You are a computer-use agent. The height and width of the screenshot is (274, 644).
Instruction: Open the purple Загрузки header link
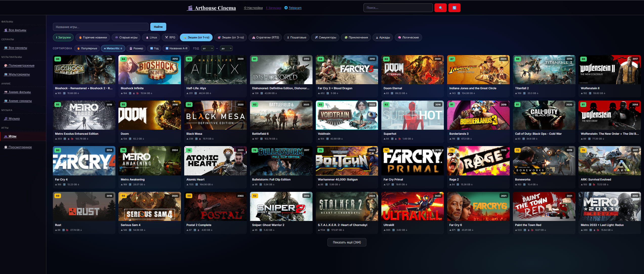(274, 8)
